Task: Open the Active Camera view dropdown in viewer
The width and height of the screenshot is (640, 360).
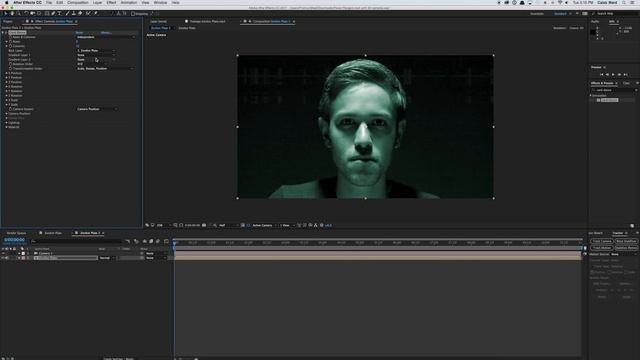Action: [x=264, y=225]
